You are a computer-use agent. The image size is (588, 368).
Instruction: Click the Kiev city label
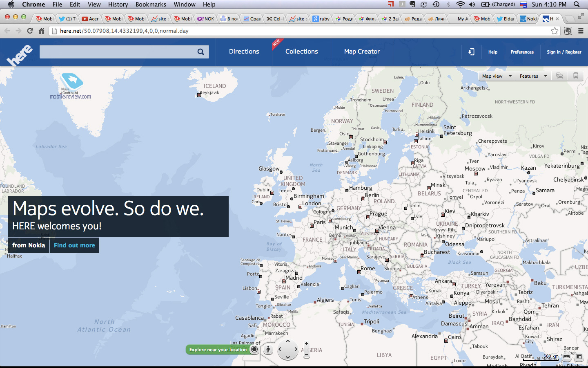450,211
